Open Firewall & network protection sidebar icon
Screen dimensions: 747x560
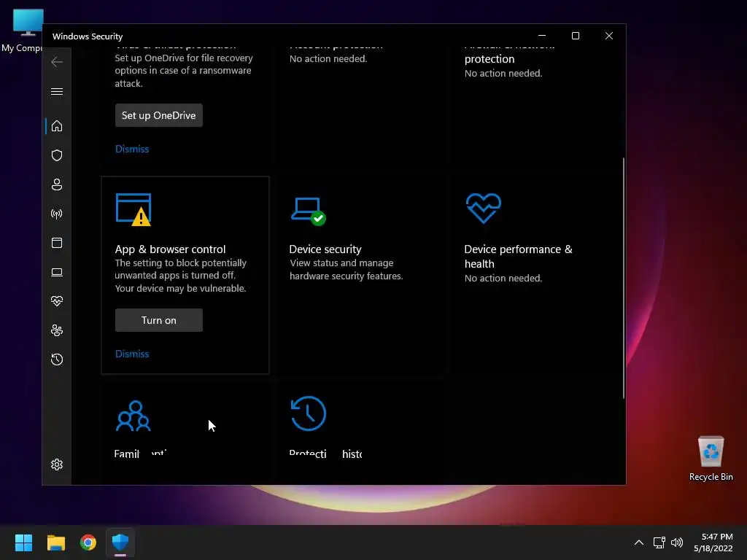click(x=57, y=214)
